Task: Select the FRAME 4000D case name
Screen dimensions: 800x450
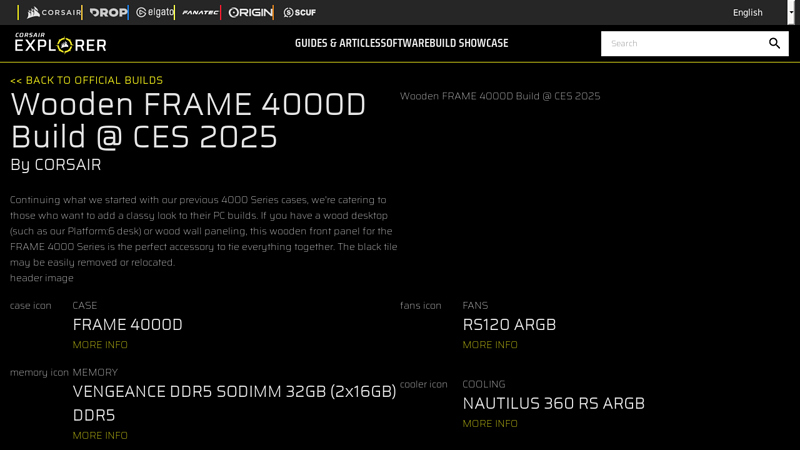Action: pyautogui.click(x=128, y=324)
